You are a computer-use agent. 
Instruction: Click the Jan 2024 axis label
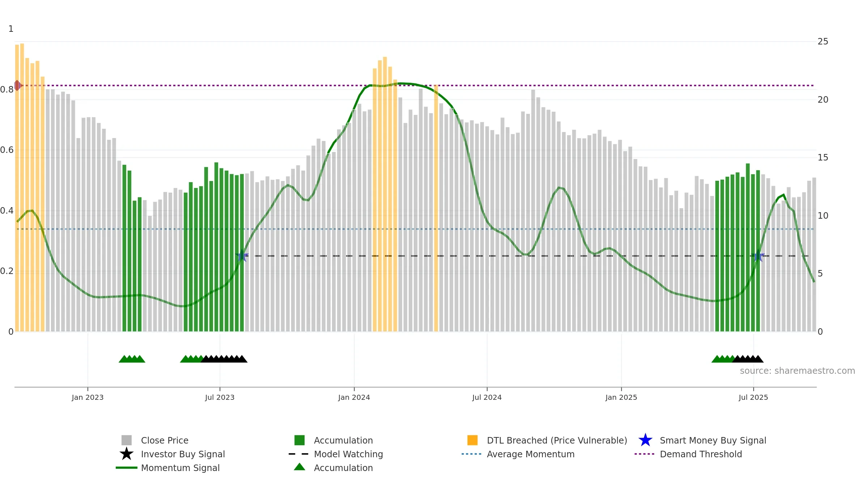pyautogui.click(x=354, y=398)
